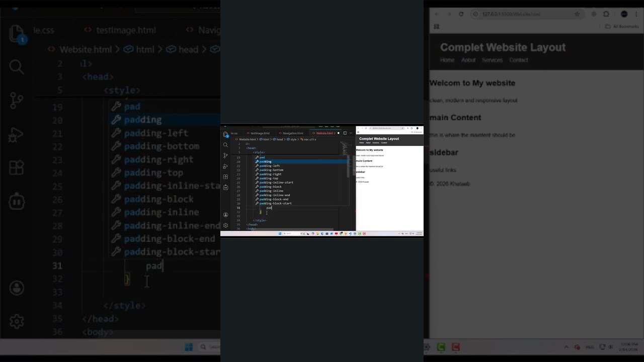Open the All Bookmarks folder
The width and height of the screenshot is (644, 362).
(417, 132)
